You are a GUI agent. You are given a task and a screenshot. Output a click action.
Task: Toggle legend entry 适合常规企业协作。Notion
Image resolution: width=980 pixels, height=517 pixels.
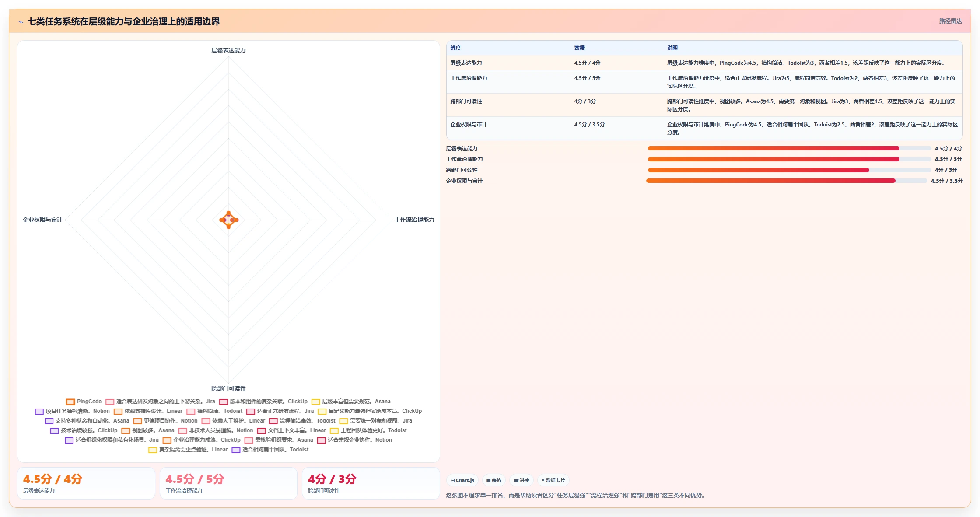click(354, 440)
